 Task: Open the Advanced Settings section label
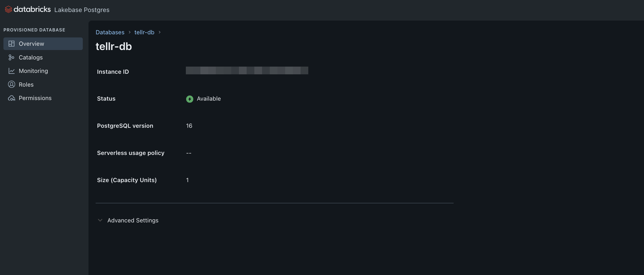133,220
